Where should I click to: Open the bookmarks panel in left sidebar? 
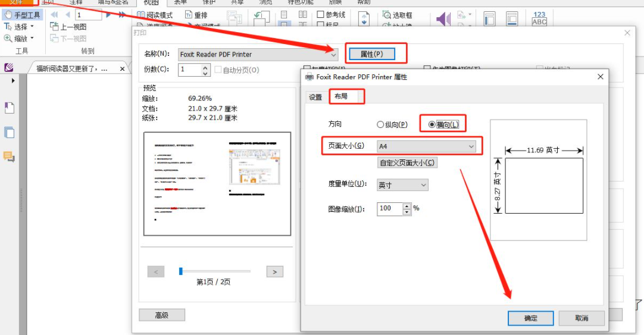coord(9,108)
